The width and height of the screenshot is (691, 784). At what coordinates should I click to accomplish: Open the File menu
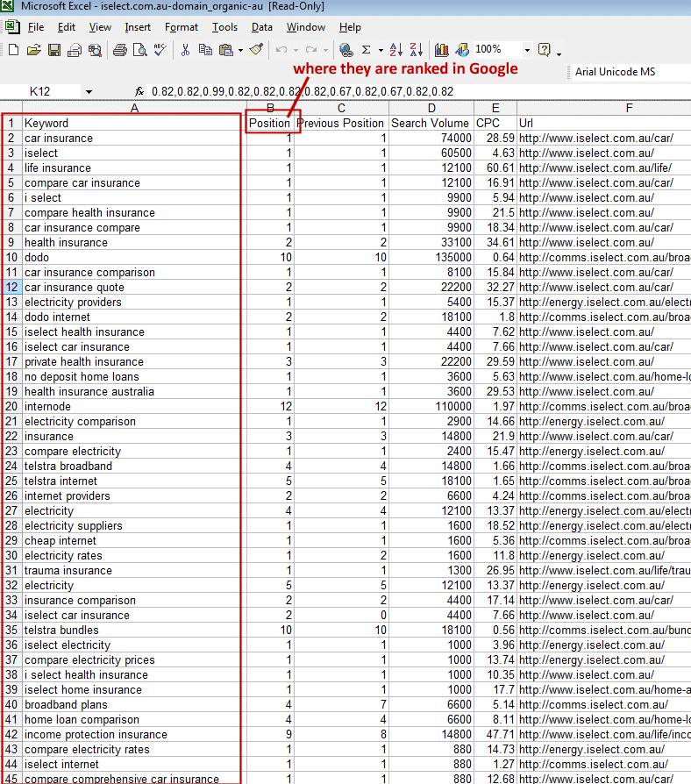point(36,27)
